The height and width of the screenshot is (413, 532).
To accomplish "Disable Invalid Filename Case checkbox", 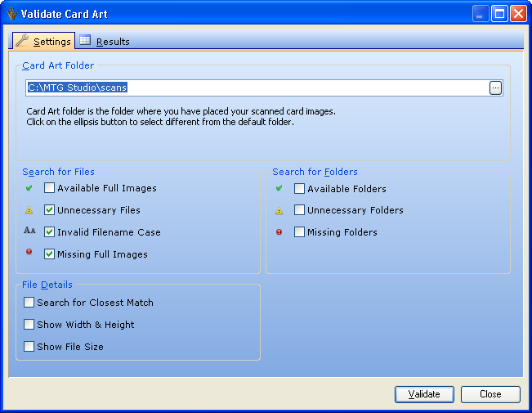I will [x=49, y=232].
